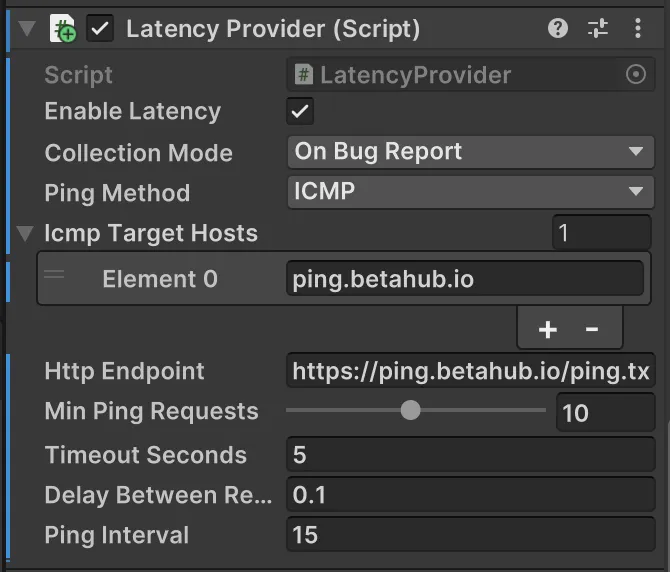Screen dimensions: 670x572
Task: Collapse the Icmp Target Hosts list
Action: (25, 234)
